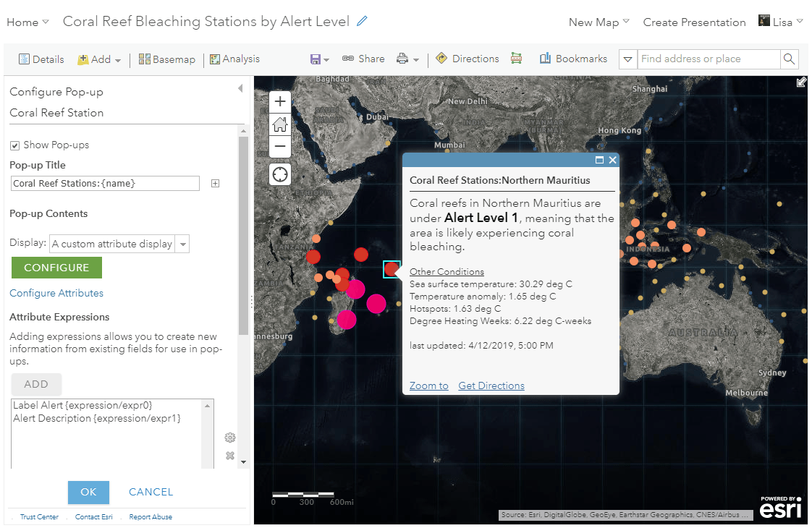
Task: Open the Display custom attribute dropdown
Action: coord(183,244)
